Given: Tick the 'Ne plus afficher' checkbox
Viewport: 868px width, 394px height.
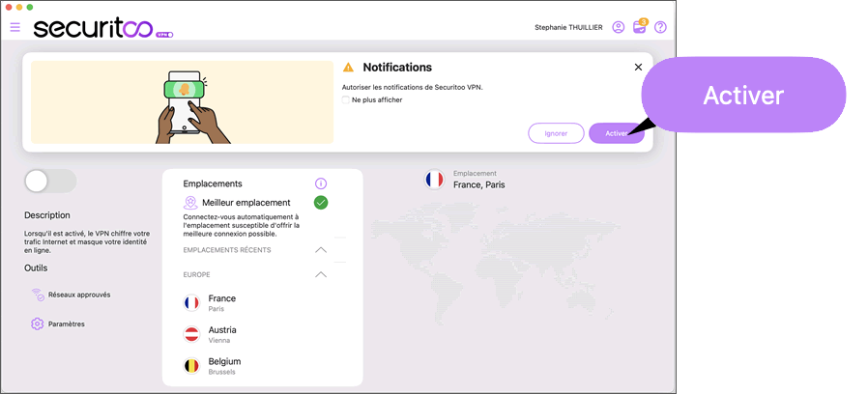Looking at the screenshot, I should click(345, 100).
